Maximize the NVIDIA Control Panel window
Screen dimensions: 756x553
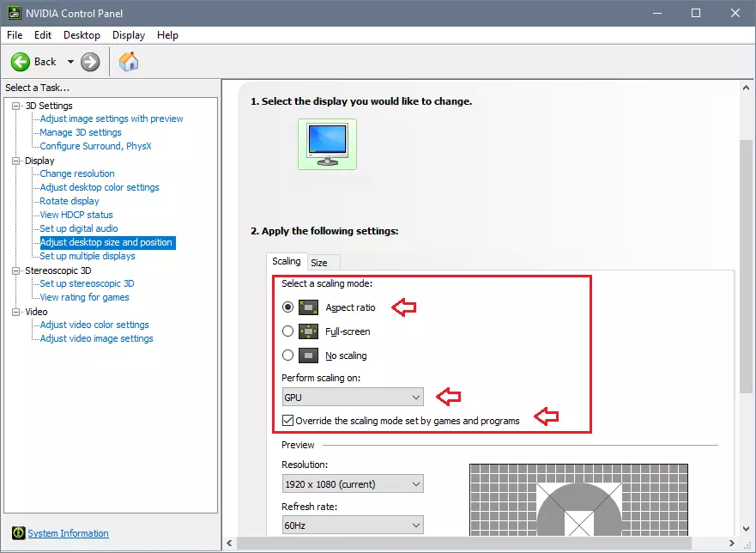coord(696,13)
